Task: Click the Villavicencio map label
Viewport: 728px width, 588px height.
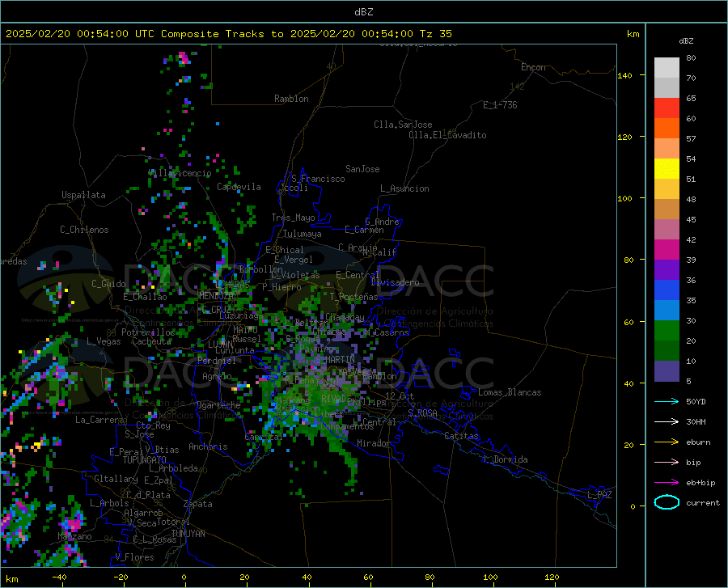Action: click(x=180, y=173)
